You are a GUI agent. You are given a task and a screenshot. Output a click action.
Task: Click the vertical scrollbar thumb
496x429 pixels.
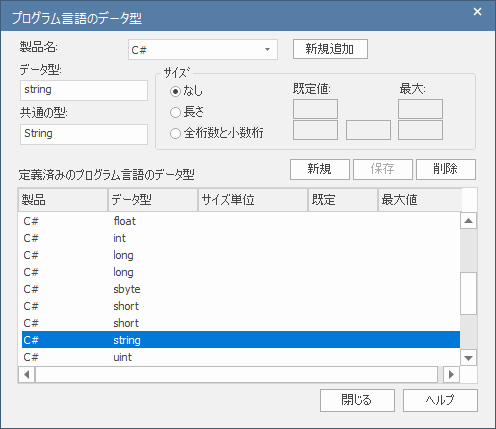coord(468,293)
